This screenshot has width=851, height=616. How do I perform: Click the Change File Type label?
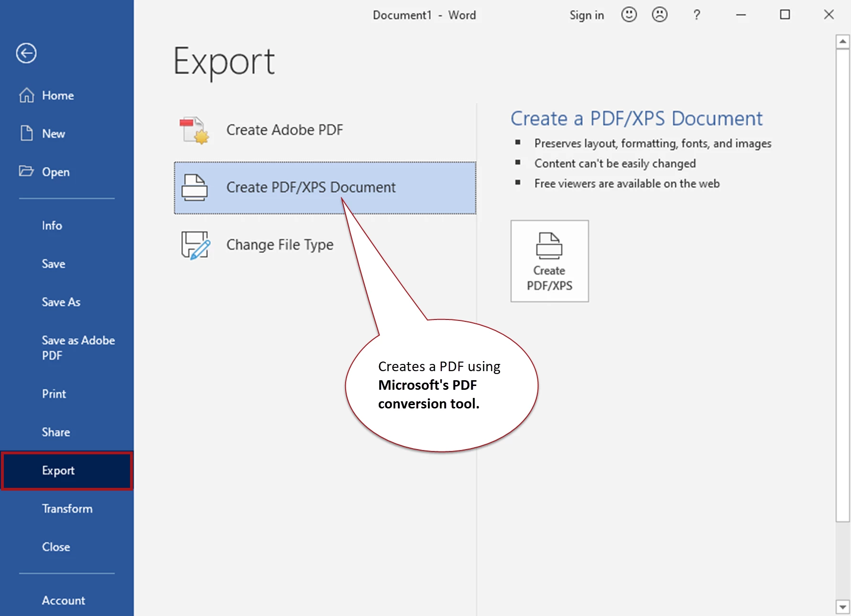pos(280,245)
